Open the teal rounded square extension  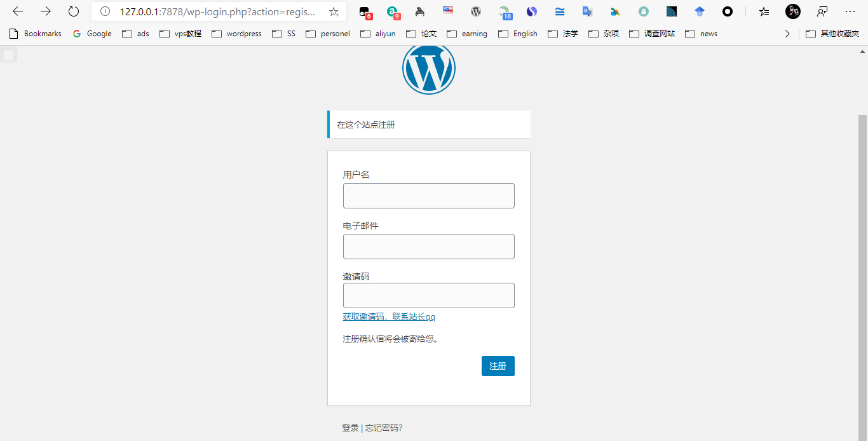click(x=644, y=11)
